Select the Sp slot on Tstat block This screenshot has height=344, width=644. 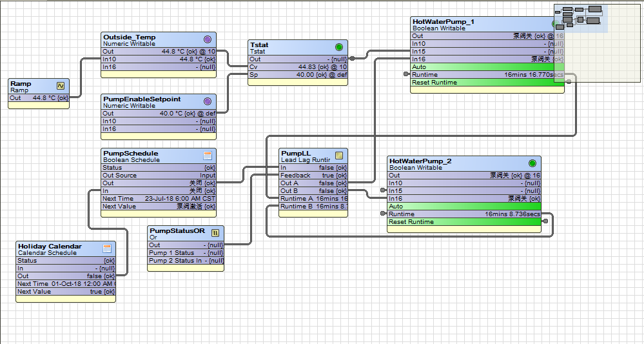(x=298, y=75)
